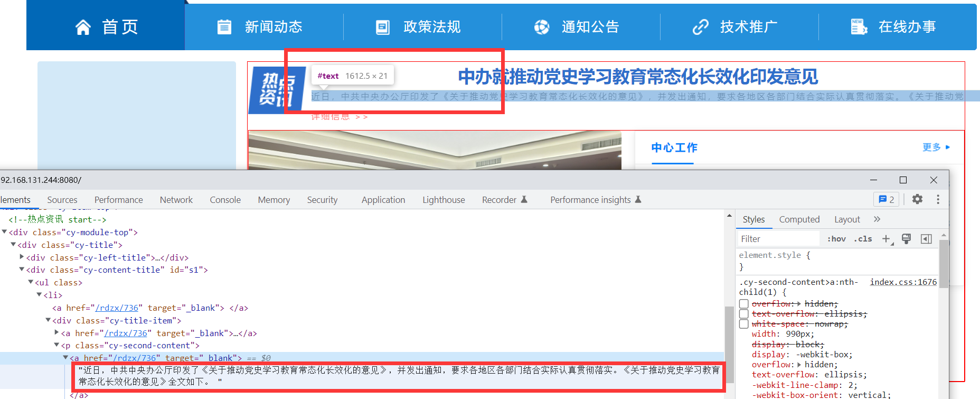Open the DevTools issues counter showing 2
Image resolution: width=980 pixels, height=399 pixels.
(887, 199)
